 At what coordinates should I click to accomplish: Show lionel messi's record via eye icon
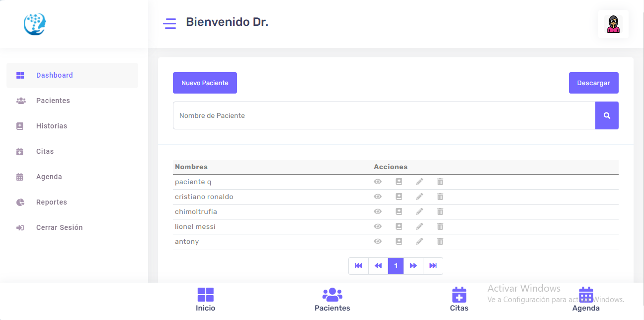tap(378, 226)
